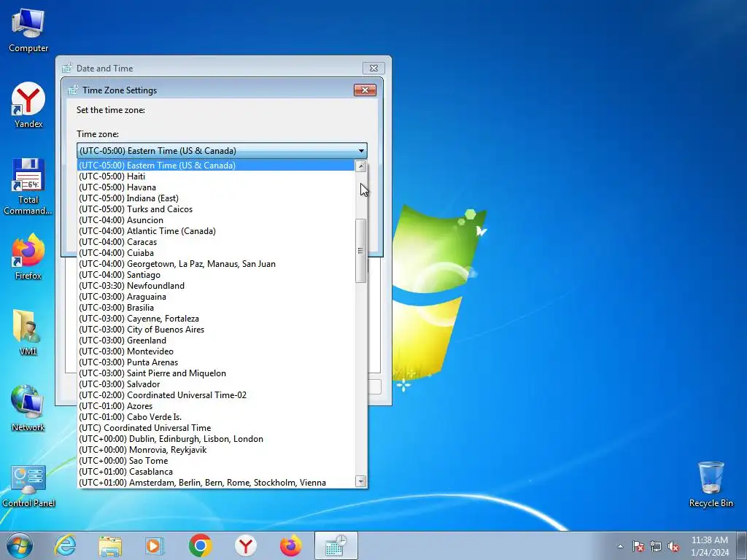Select (UTC-03:00) Salvador

coord(216,384)
